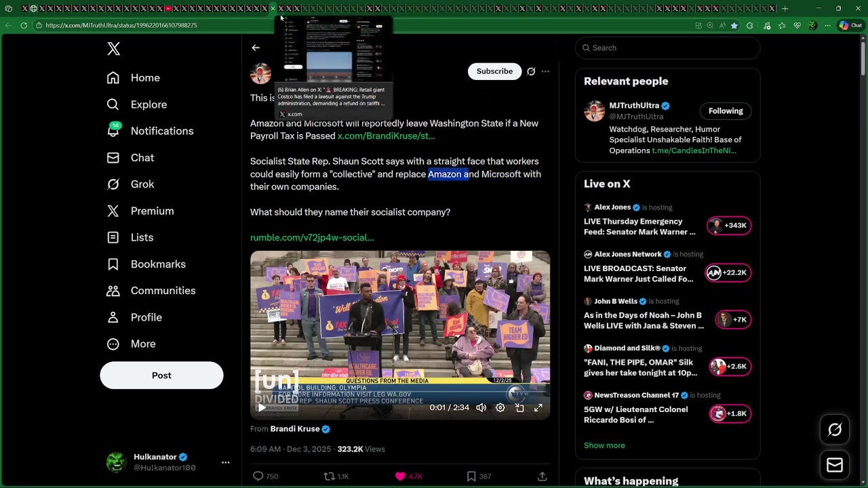Click the Following button for MJTruthUltra

(726, 111)
